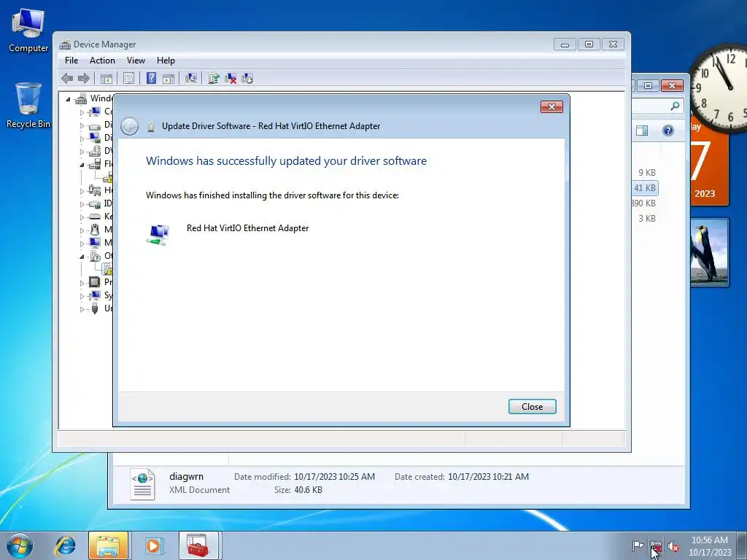Screen dimensions: 747x560
Task: Collapse the root computer node in device tree
Action: pos(68,99)
